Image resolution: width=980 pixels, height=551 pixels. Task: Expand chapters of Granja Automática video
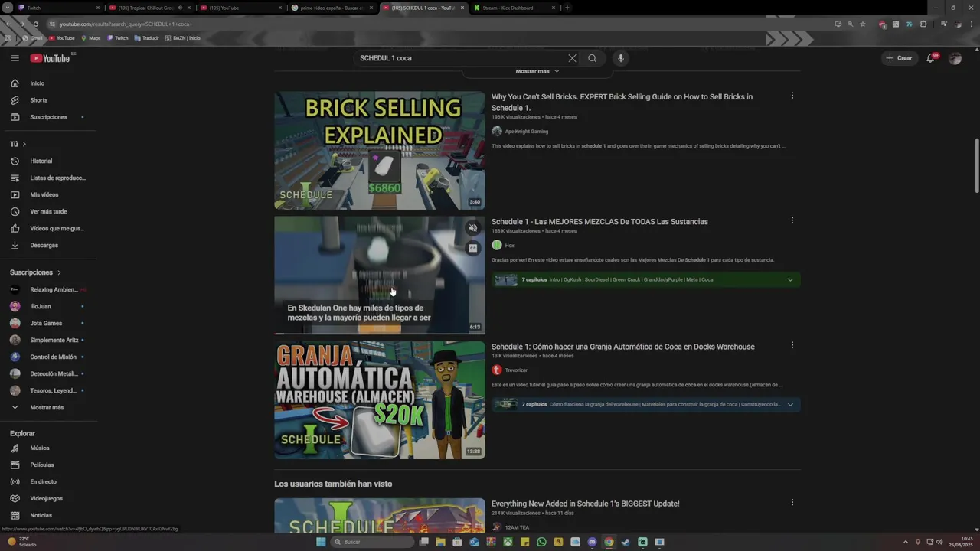point(790,404)
